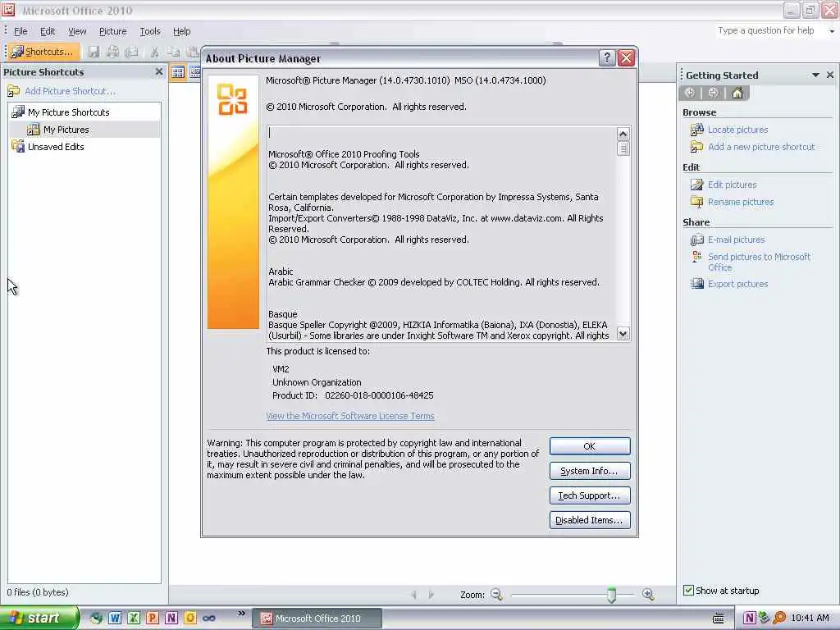
Task: Launch OneNote from quick launch bar
Action: [171, 619]
